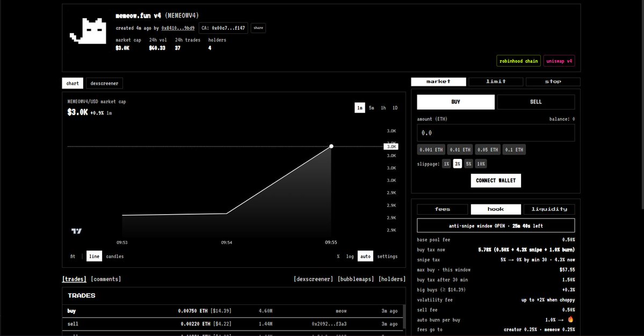The width and height of the screenshot is (644, 336).
Task: Open the fees tab
Action: pyautogui.click(x=443, y=209)
